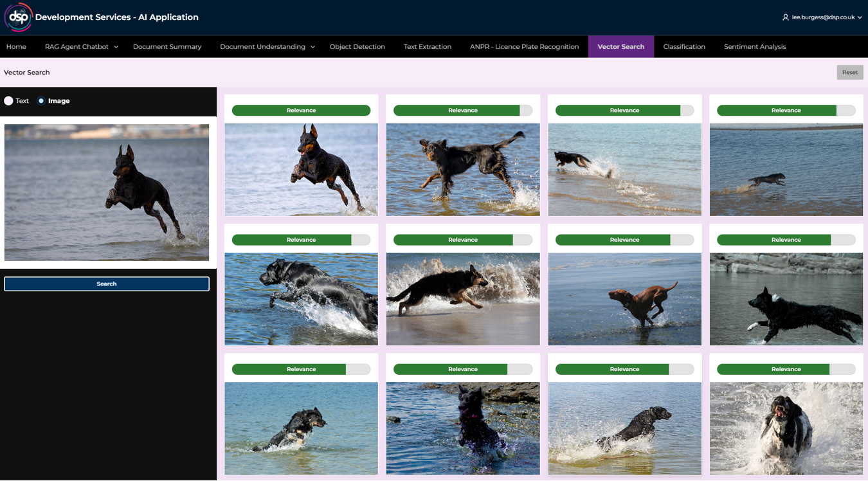This screenshot has height=481, width=868.
Task: Click the user profile icon
Action: point(785,17)
